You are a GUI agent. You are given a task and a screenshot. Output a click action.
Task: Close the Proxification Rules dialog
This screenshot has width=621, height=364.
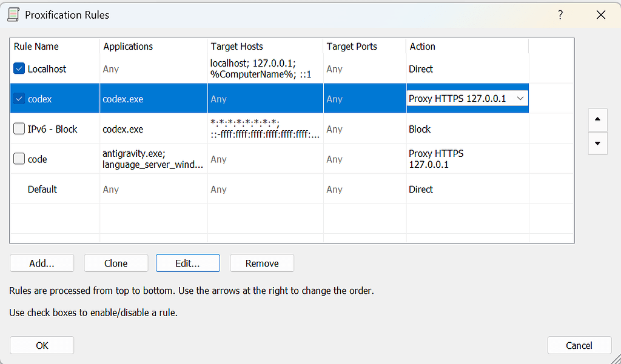coord(601,15)
